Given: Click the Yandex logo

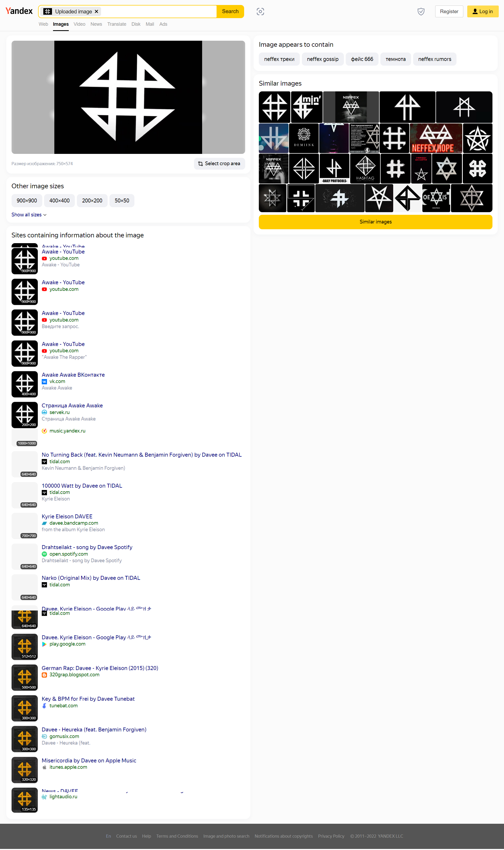Looking at the screenshot, I should [19, 11].
